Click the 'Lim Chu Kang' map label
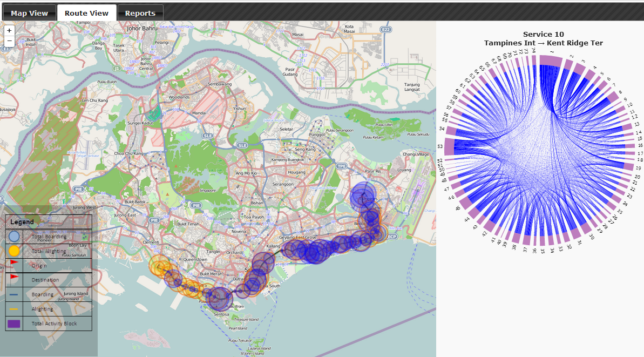The width and height of the screenshot is (644, 357). (x=94, y=100)
